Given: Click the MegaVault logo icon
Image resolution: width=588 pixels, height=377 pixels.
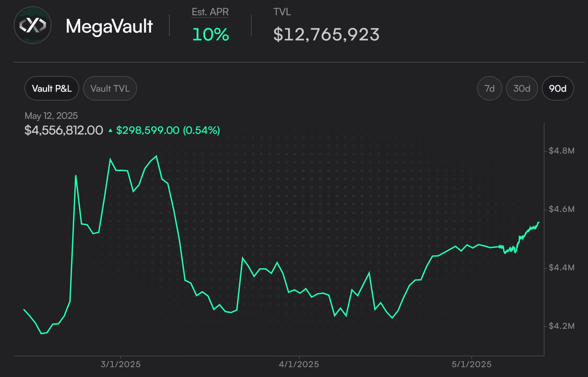Looking at the screenshot, I should (33, 25).
